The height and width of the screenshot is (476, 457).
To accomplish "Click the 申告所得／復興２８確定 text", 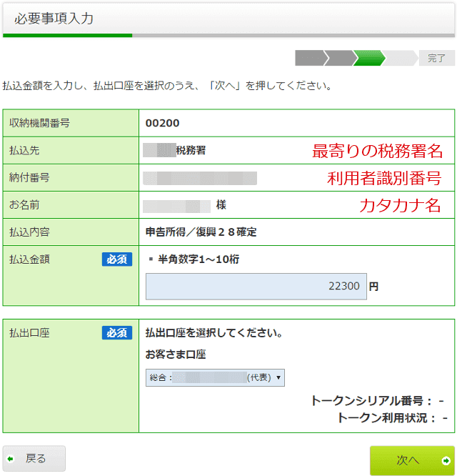I will coord(201,232).
